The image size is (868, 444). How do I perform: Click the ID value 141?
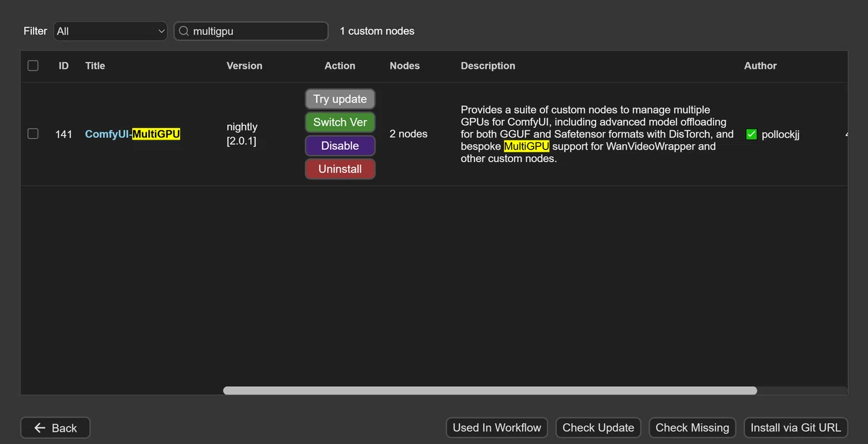[64, 134]
